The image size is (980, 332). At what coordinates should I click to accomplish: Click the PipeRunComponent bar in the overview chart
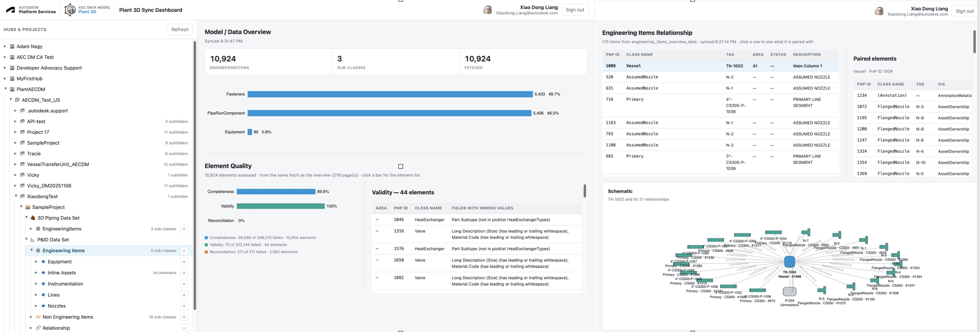pyautogui.click(x=389, y=113)
